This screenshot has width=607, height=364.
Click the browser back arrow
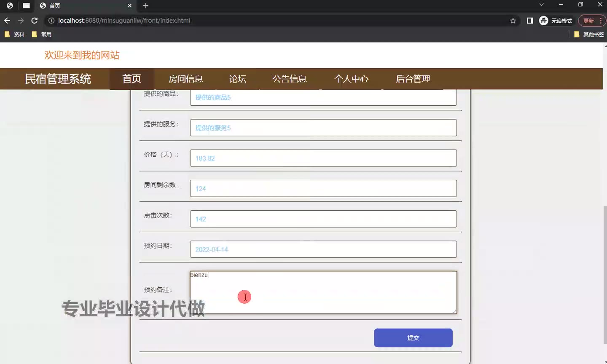tap(7, 21)
